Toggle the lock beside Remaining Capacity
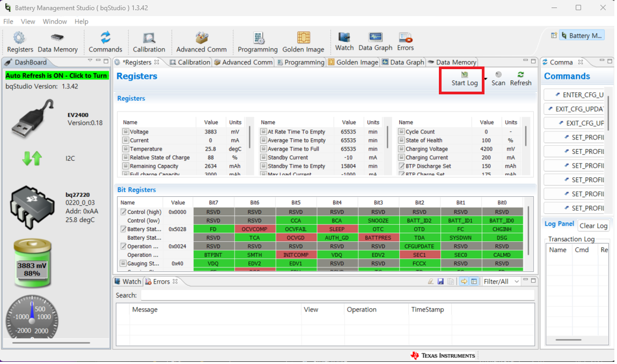Viewport: 617px width, 364px height. point(126,166)
